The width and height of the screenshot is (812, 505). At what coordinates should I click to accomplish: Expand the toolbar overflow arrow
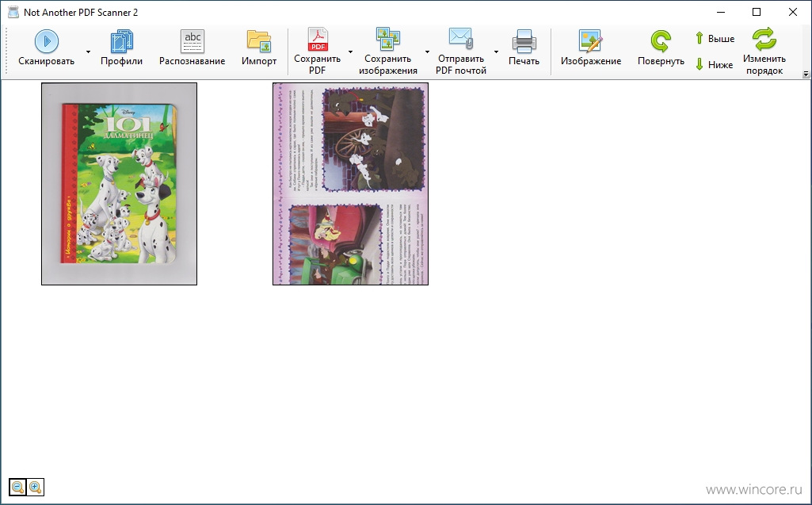pos(806,75)
